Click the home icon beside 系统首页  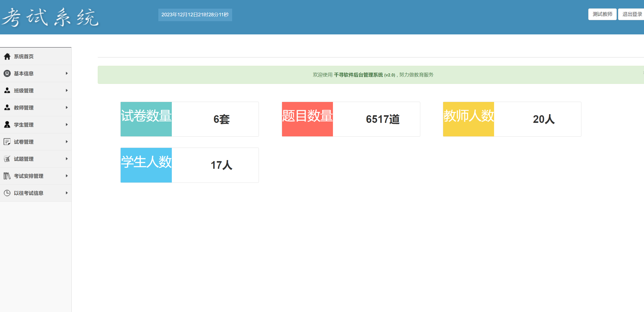click(7, 56)
